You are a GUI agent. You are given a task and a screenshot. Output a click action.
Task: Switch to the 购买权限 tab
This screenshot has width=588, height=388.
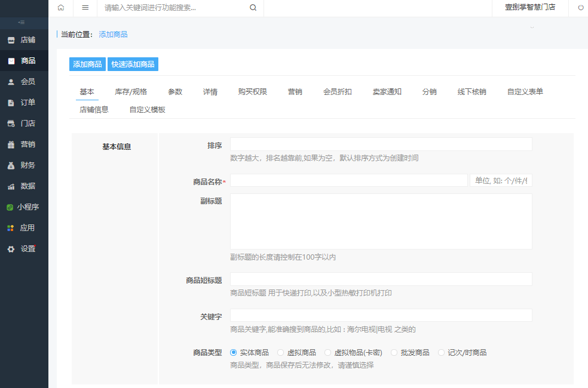pyautogui.click(x=252, y=92)
